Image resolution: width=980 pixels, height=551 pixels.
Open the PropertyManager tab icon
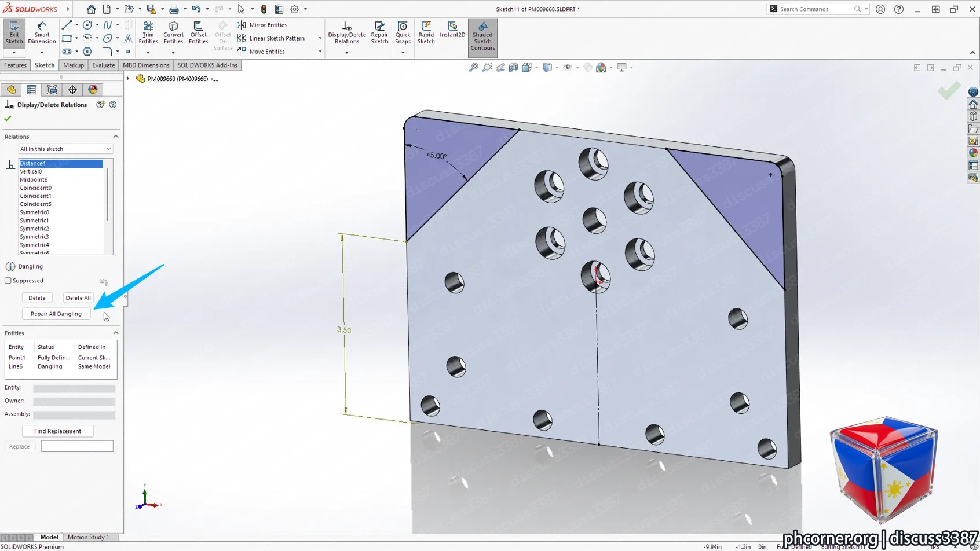point(32,90)
